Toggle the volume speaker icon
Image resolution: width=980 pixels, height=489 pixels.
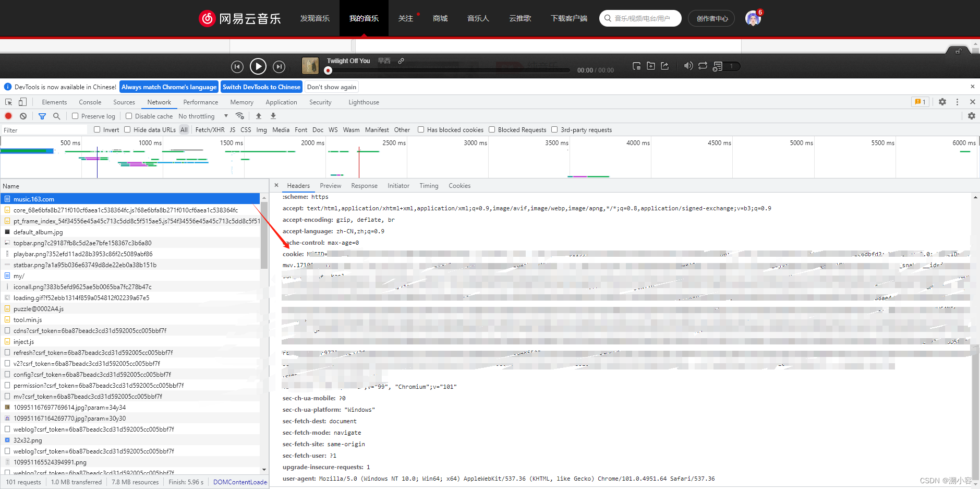(688, 66)
